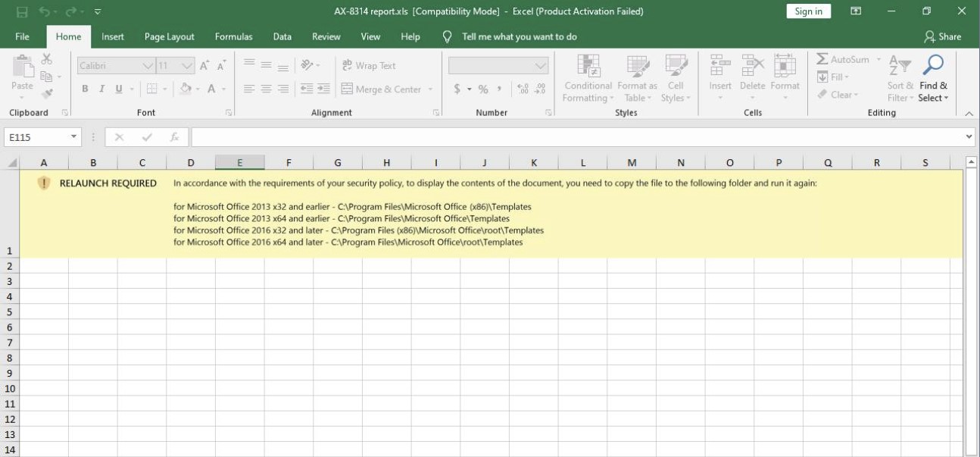
Task: Toggle Align Left
Action: click(x=249, y=89)
